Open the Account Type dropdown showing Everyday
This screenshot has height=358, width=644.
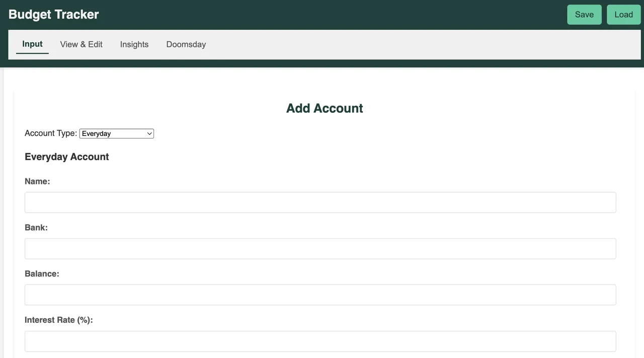[117, 133]
